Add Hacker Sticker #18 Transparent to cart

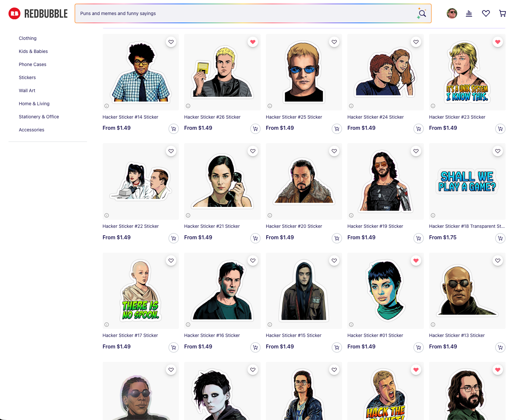click(500, 238)
